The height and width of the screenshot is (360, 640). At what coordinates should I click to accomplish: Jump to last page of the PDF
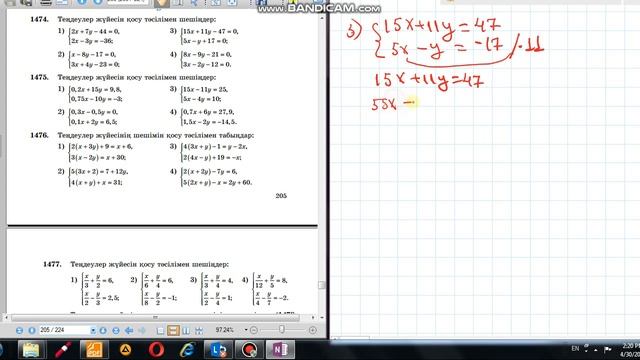tap(116, 330)
